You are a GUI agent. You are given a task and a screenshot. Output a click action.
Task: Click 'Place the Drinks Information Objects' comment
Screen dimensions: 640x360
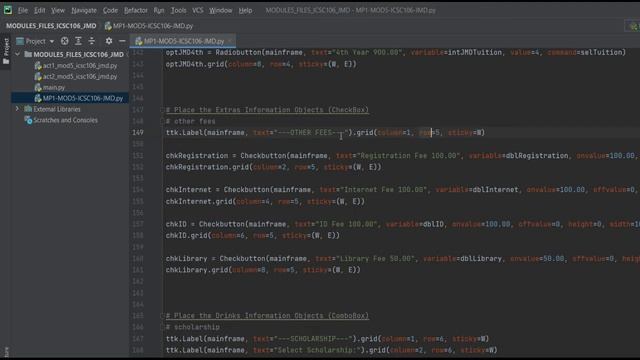point(267,316)
